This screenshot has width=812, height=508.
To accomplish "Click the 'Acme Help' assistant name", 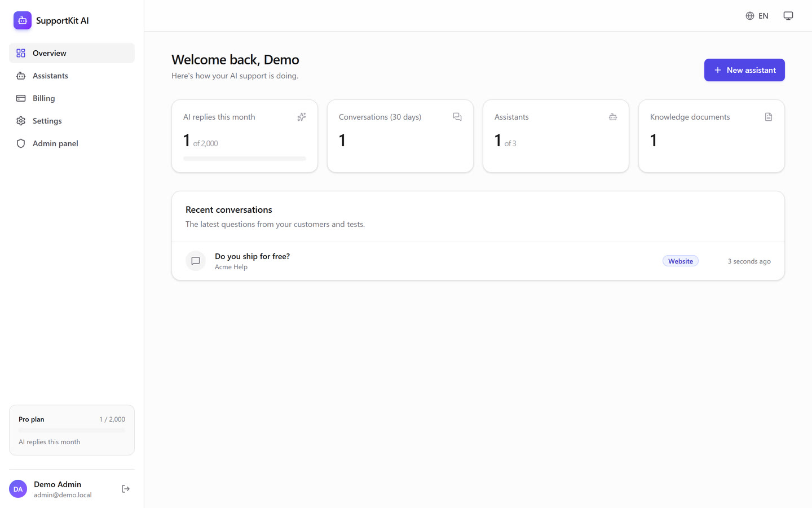I will click(231, 267).
